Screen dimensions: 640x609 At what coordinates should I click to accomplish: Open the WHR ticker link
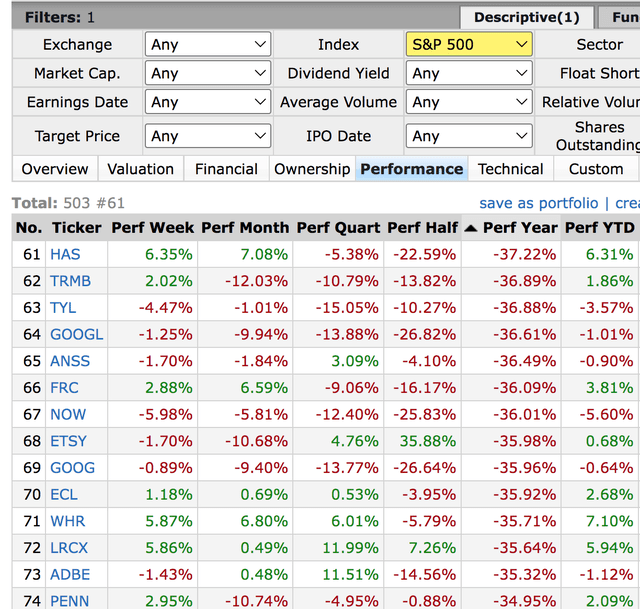(x=67, y=521)
